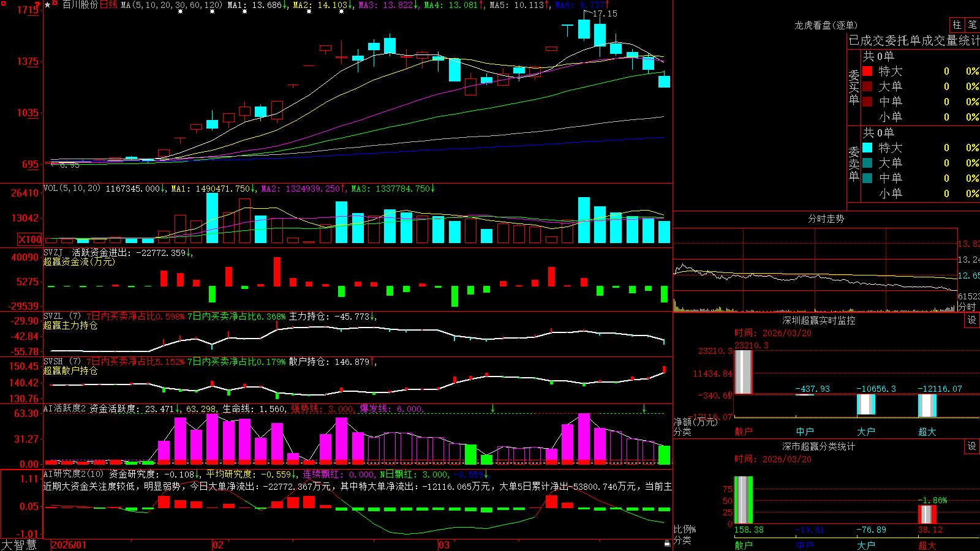The width and height of the screenshot is (980, 551).
Task: Click the red square icon at the chart's top-left corner
Action: click(3, 4)
